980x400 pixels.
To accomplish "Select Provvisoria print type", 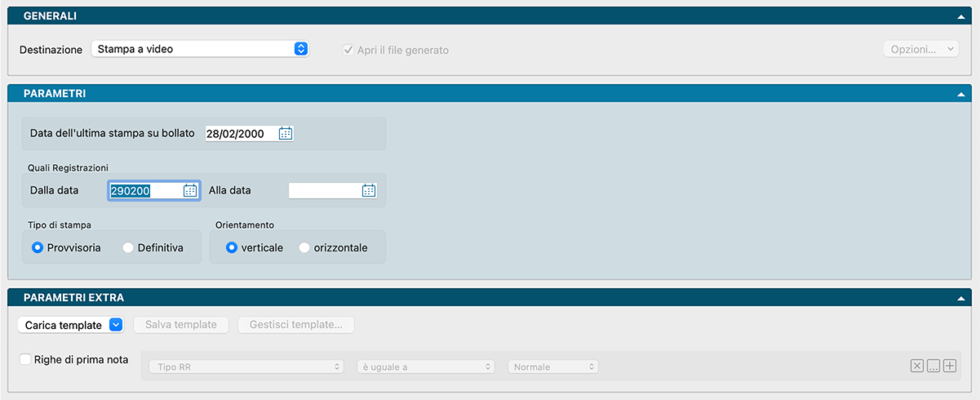I will [x=38, y=247].
